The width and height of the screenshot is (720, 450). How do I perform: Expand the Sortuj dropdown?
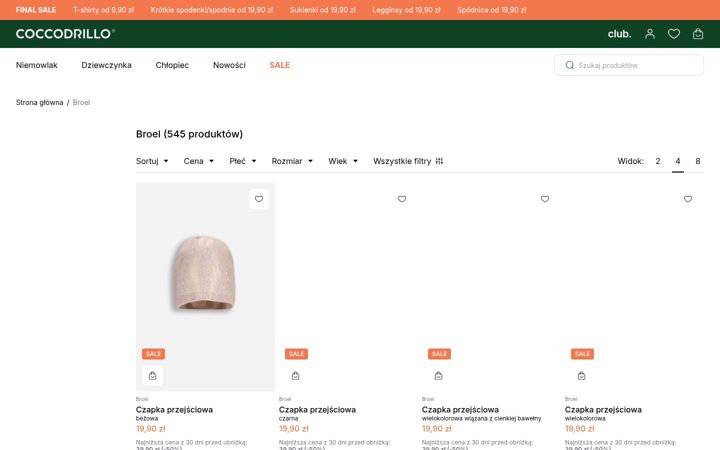coord(152,161)
